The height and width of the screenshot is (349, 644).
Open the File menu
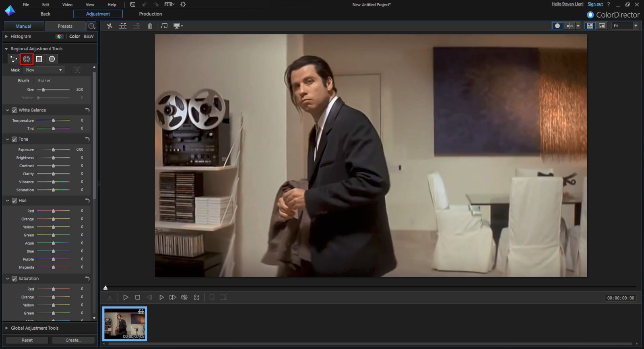point(26,4)
